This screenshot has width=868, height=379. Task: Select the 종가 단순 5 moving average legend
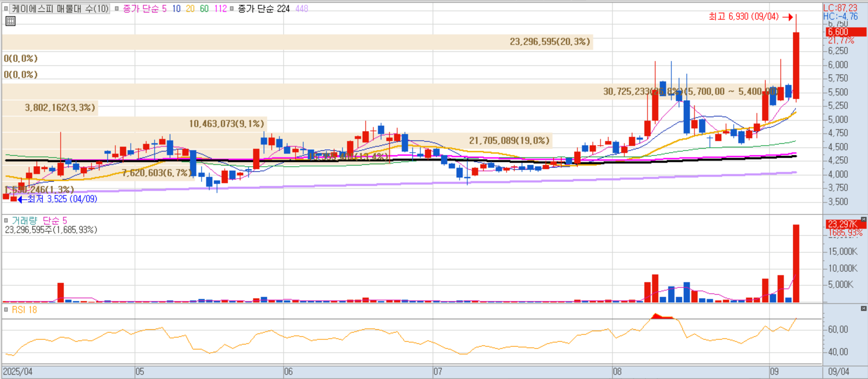coord(144,8)
